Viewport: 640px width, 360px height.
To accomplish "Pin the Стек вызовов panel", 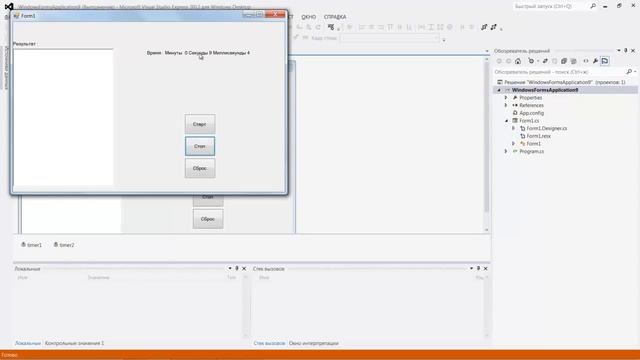I will 478,269.
